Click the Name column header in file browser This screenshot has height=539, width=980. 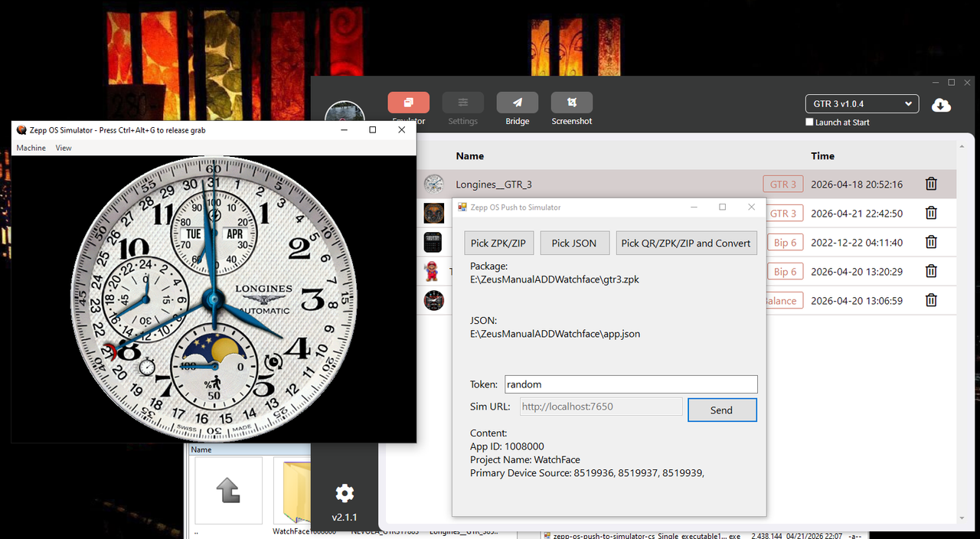[x=201, y=450]
